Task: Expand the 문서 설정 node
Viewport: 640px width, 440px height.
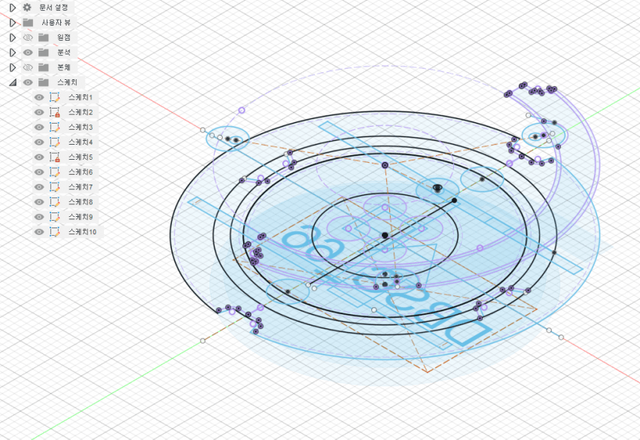Action: coord(12,7)
